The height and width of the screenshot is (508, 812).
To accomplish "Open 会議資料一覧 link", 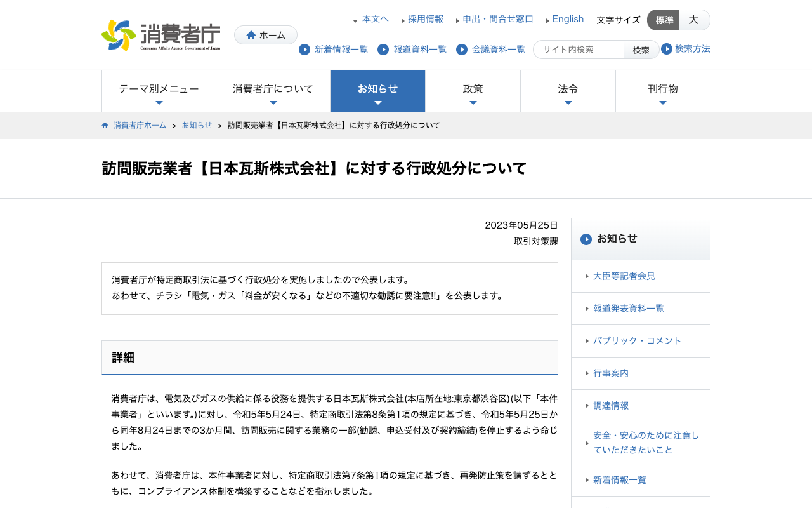I will pyautogui.click(x=499, y=50).
